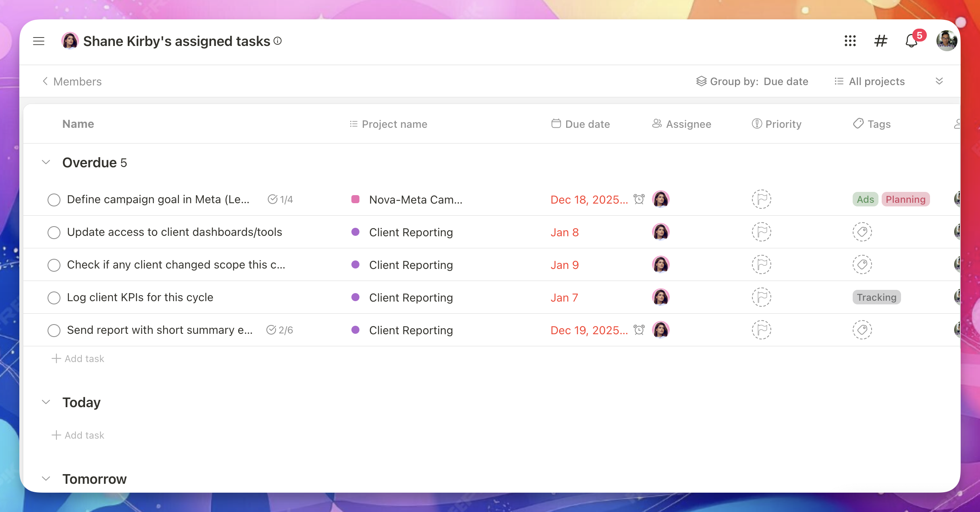The image size is (980, 512).
Task: Open the hamburger navigation menu
Action: [39, 41]
